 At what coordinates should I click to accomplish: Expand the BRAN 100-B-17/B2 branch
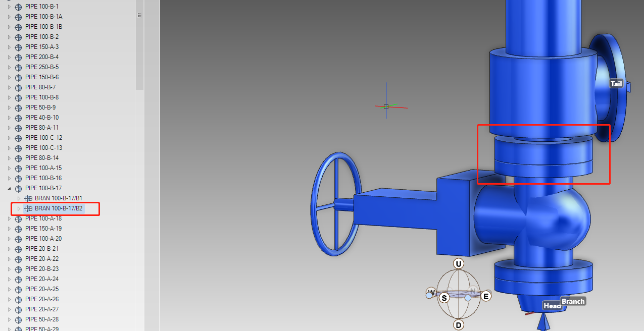(18, 208)
